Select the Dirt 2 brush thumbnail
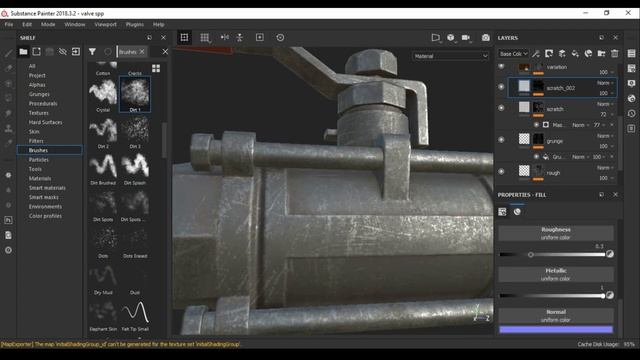640x360 pixels. point(103,130)
